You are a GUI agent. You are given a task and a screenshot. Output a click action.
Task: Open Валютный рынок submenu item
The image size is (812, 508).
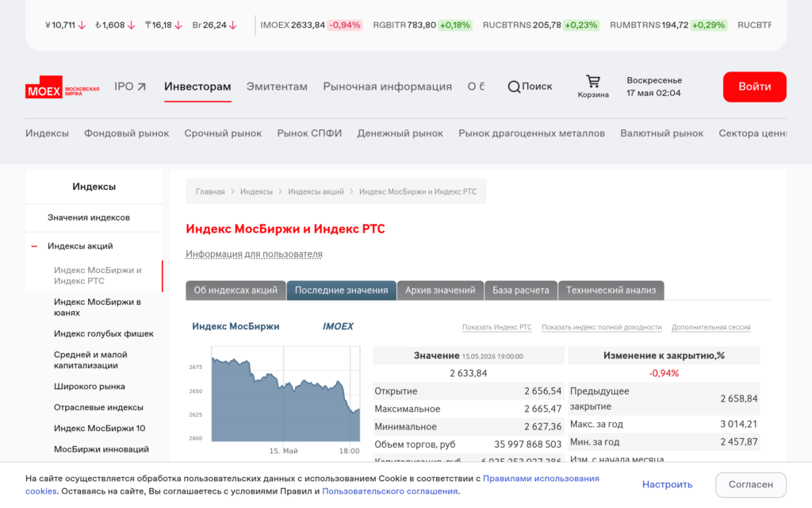pyautogui.click(x=662, y=133)
